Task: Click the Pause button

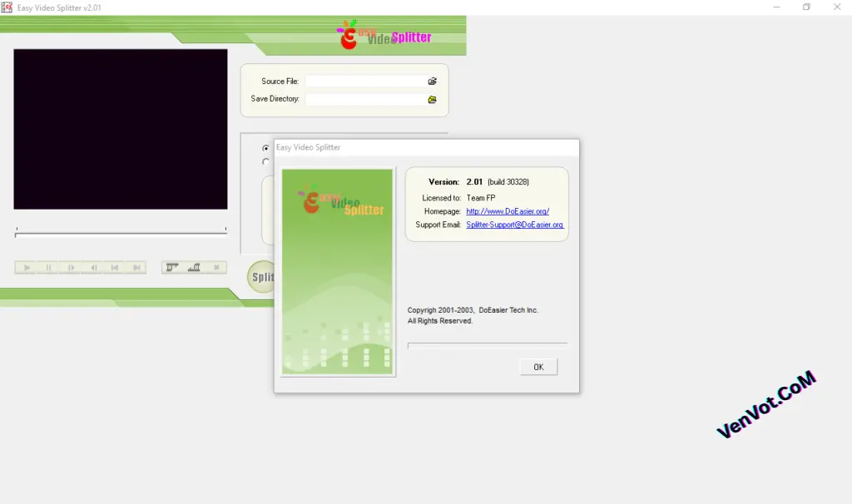Action: tap(48, 267)
